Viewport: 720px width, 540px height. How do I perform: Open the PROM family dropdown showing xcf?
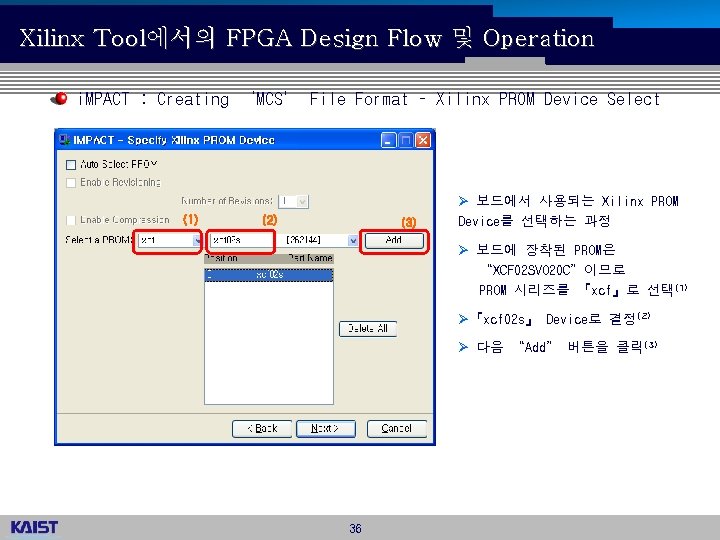tap(197, 240)
